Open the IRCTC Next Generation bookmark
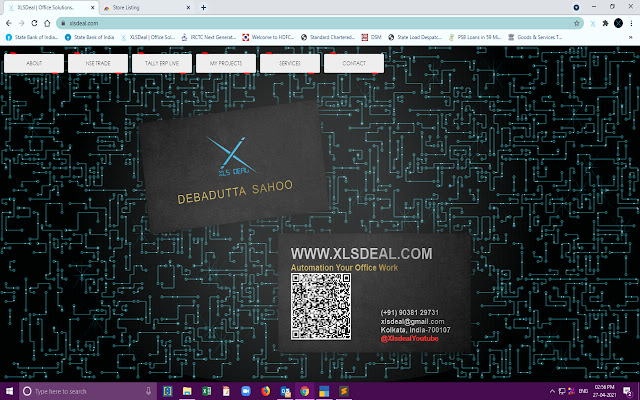The image size is (640, 400). (209, 37)
